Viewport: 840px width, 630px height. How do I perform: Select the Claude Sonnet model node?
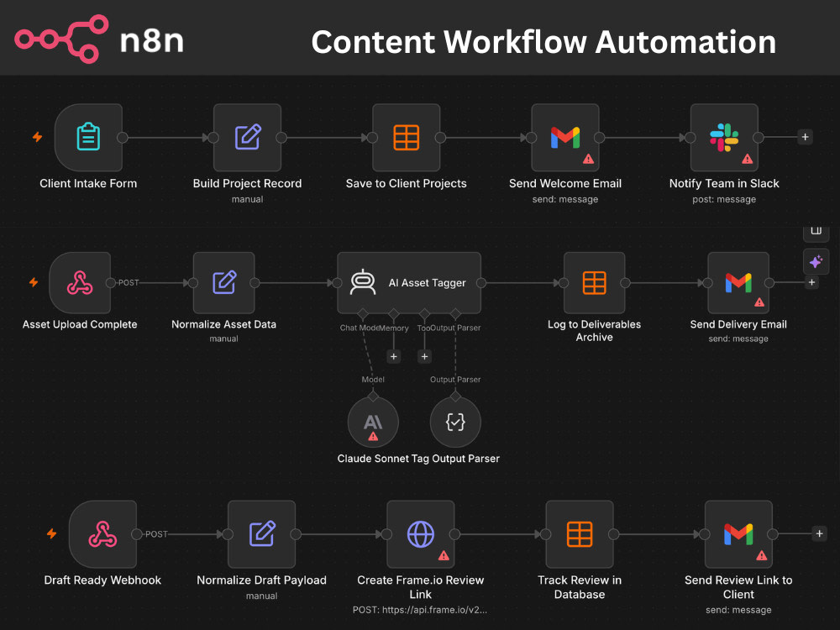click(x=373, y=423)
